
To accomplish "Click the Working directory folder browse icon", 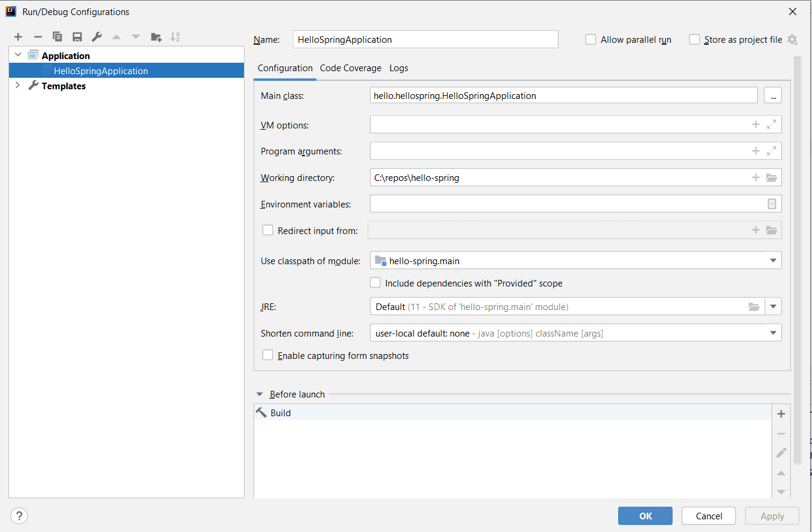I will point(771,177).
